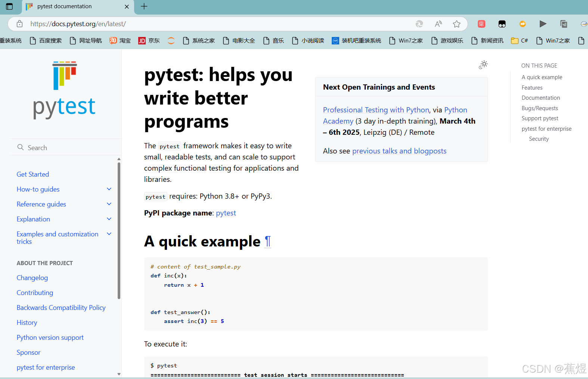Viewport: 588px width, 379px height.
Task: Click the Search documentation field
Action: [65, 147]
